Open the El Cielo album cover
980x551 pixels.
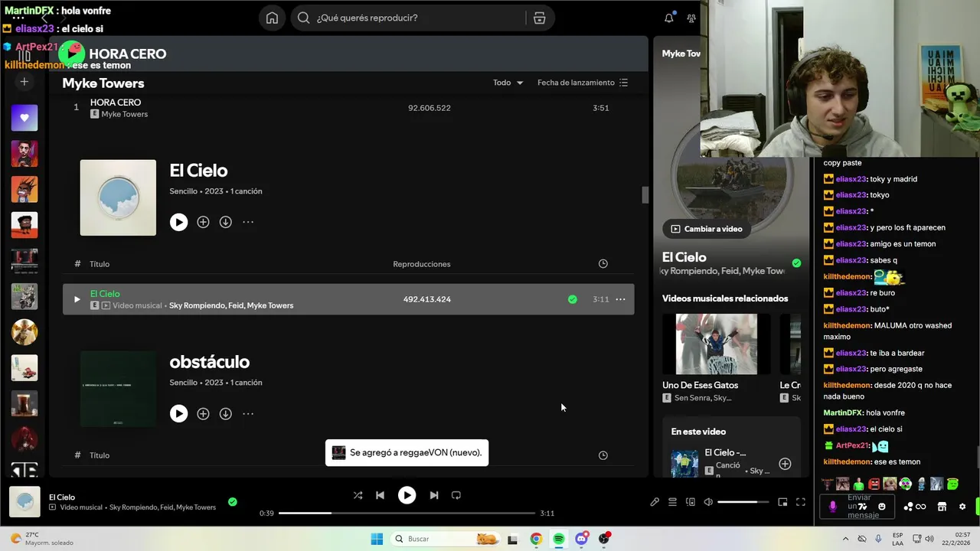tap(118, 197)
